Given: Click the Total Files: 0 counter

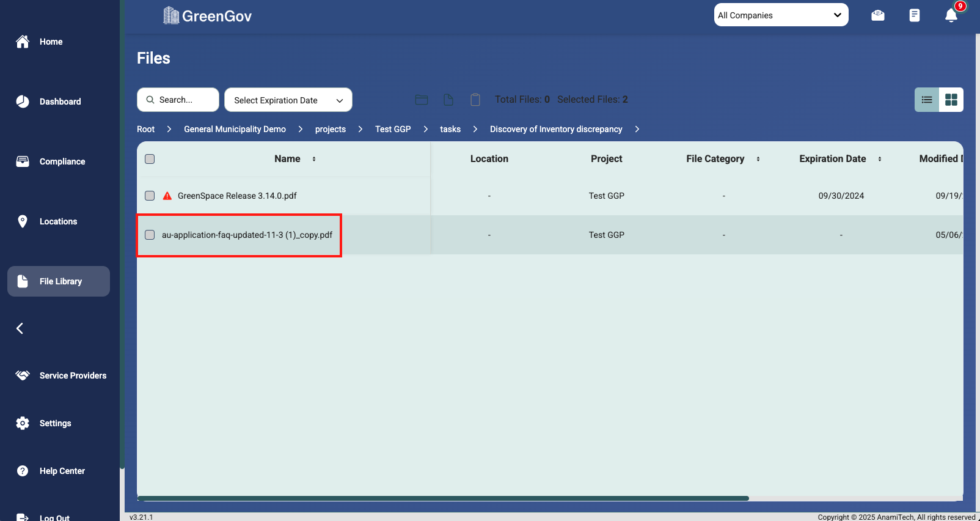Looking at the screenshot, I should pyautogui.click(x=522, y=100).
